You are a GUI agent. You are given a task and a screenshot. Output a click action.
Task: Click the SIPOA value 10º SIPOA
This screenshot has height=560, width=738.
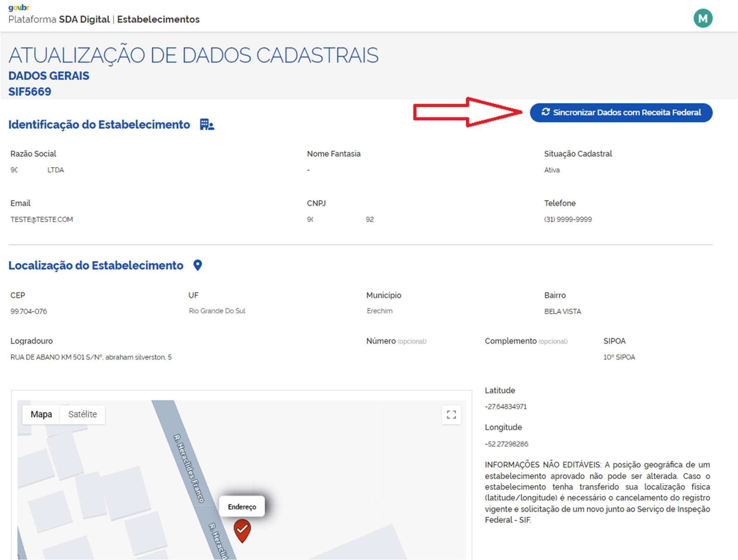coord(619,357)
